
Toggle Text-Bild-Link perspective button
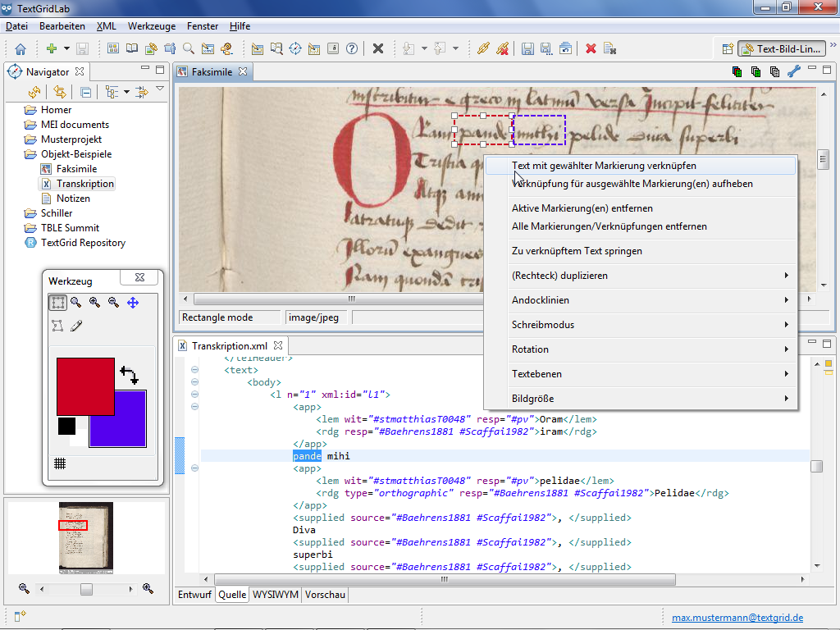780,48
